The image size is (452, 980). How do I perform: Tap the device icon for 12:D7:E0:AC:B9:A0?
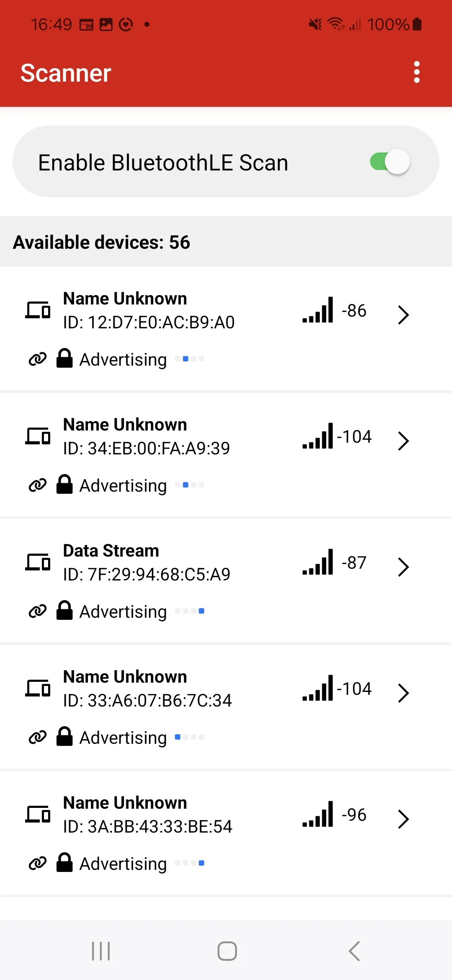[x=38, y=310]
